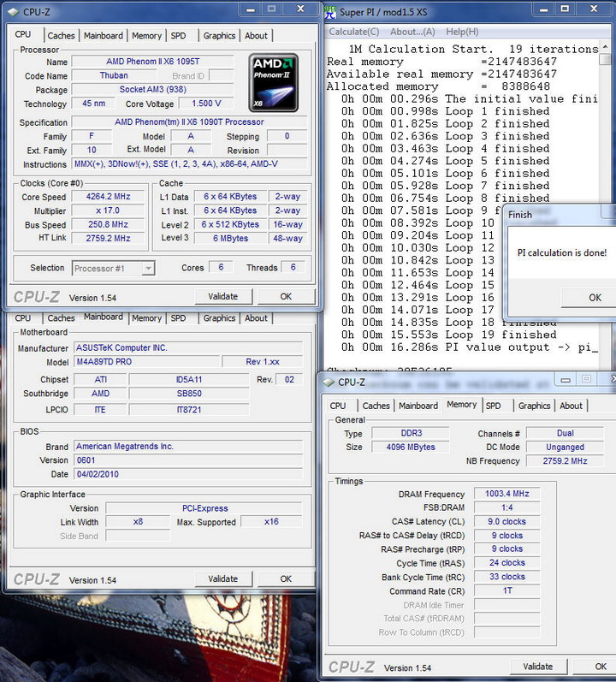Open Memory tab in top CPU-Z window
This screenshot has height=682, width=616.
(146, 36)
